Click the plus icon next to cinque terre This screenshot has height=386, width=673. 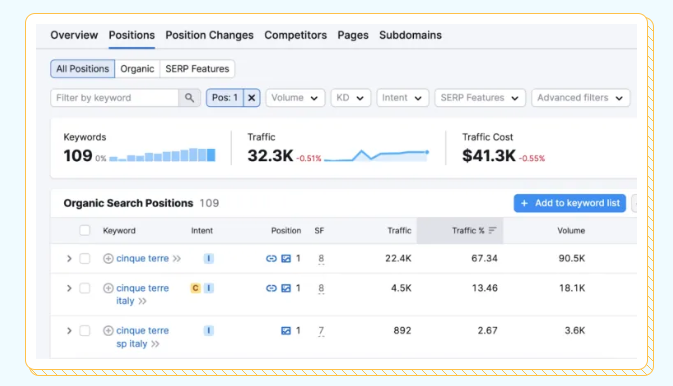(108, 258)
